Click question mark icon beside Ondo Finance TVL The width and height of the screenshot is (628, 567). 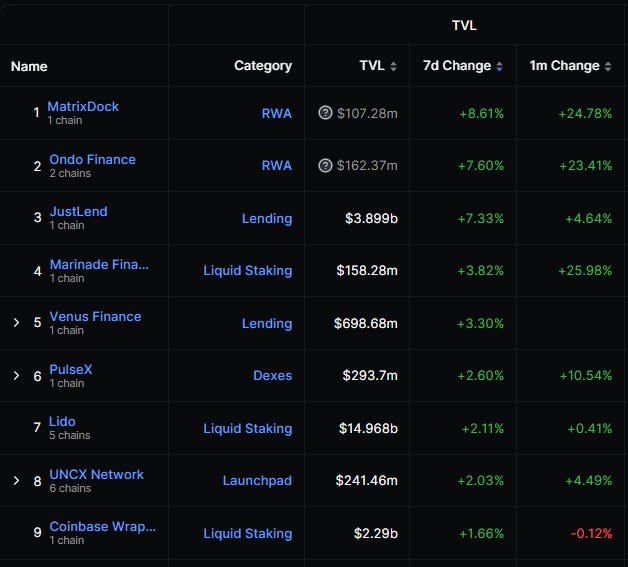pyautogui.click(x=325, y=165)
